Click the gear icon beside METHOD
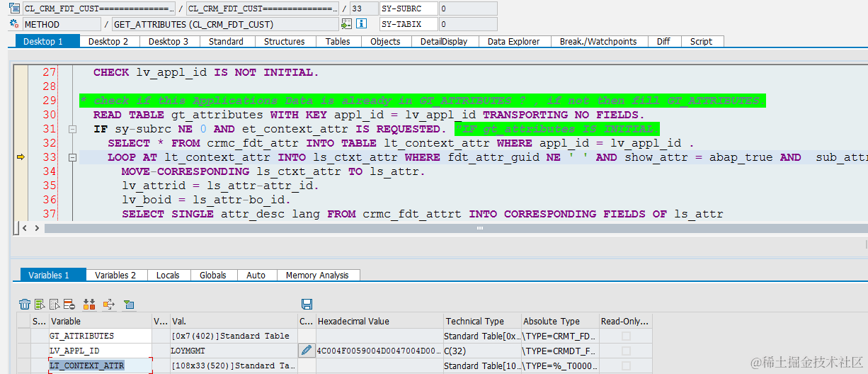Viewport: 868px width, 374px height. [14, 24]
